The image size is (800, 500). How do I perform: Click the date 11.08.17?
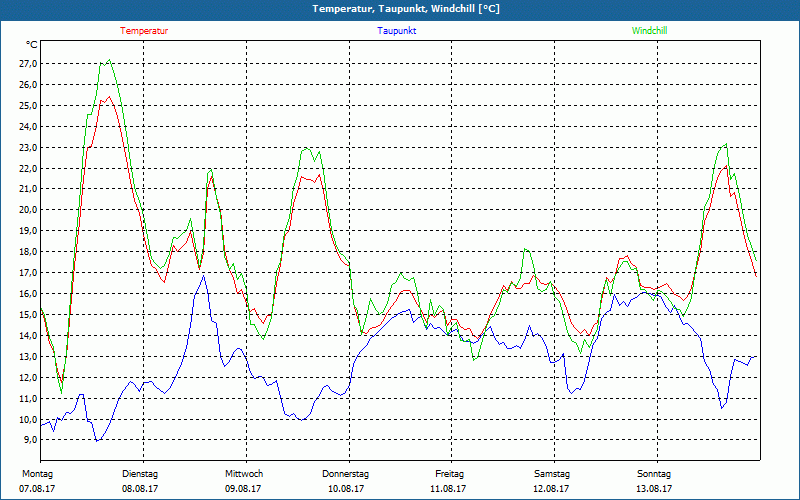coord(448,489)
